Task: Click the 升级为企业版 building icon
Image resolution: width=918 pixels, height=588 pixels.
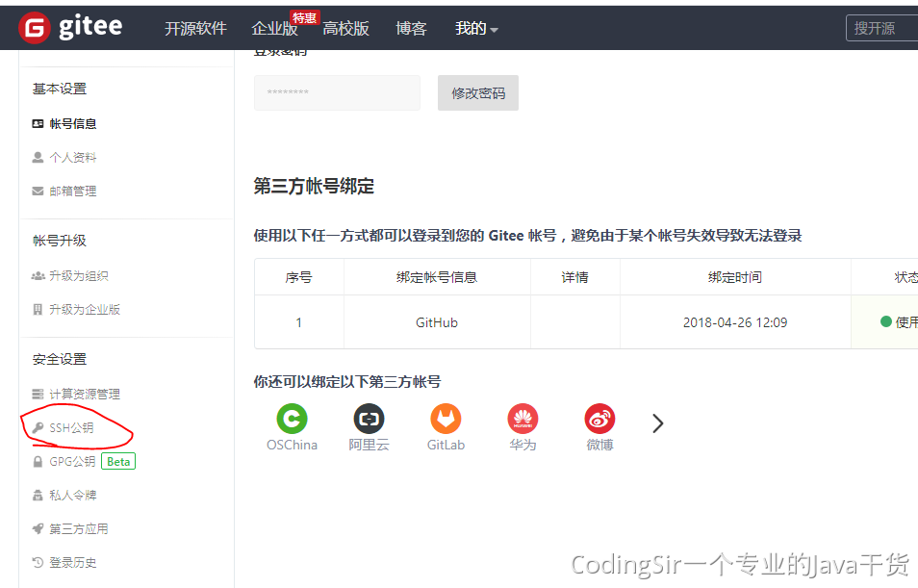Action: coord(38,309)
